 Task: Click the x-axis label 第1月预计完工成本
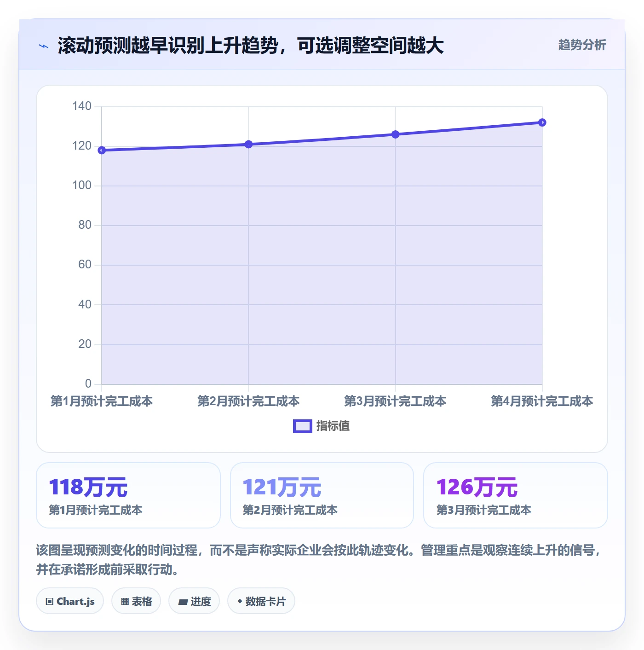102,401
